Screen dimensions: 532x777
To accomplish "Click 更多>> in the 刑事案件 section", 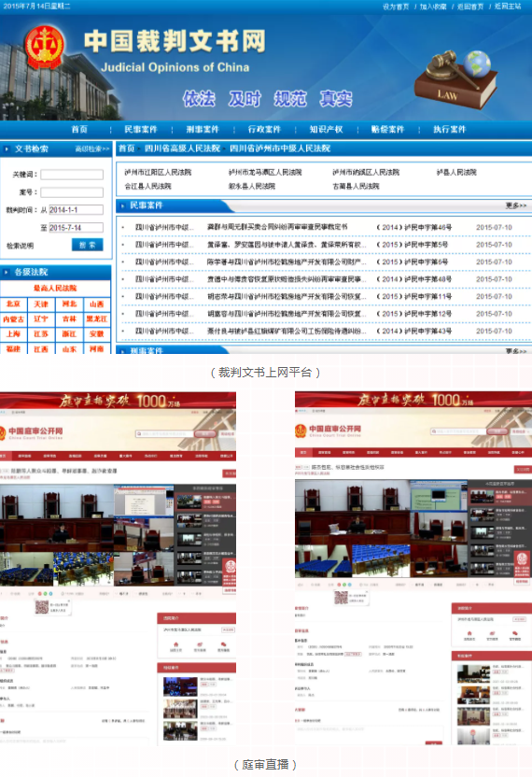I will point(516,350).
